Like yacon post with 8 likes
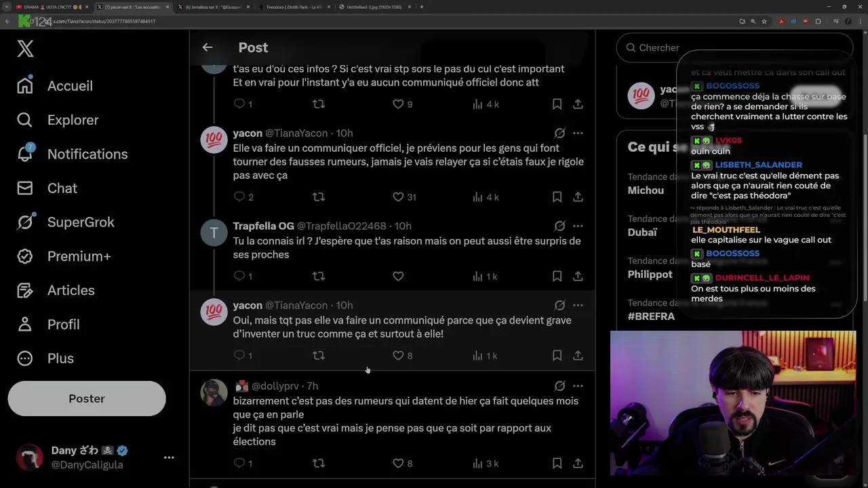Viewport: 868px width, 488px height. pos(402,355)
